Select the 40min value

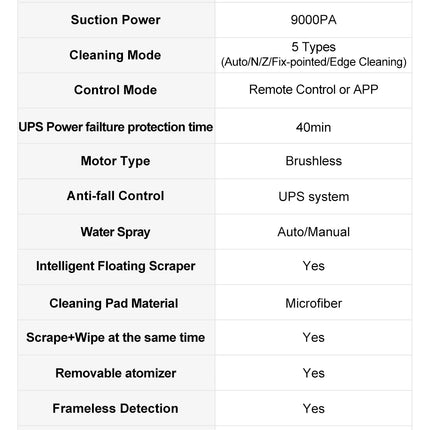[313, 127]
